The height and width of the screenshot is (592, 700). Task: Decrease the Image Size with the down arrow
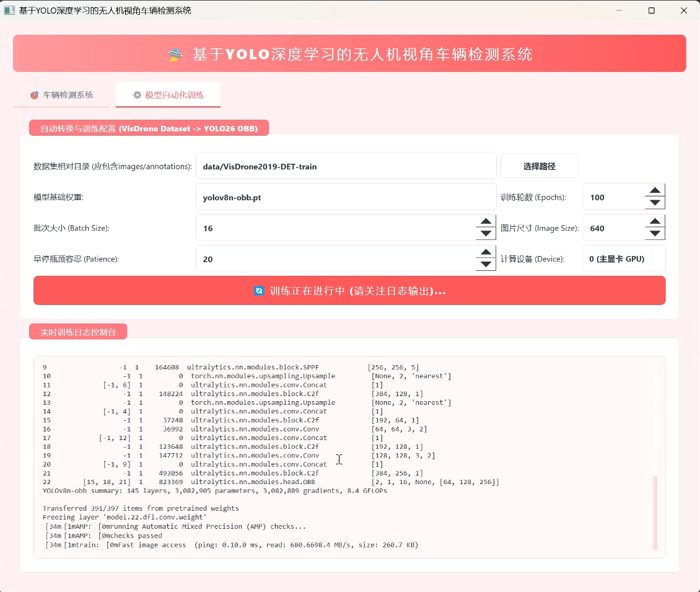click(x=655, y=234)
